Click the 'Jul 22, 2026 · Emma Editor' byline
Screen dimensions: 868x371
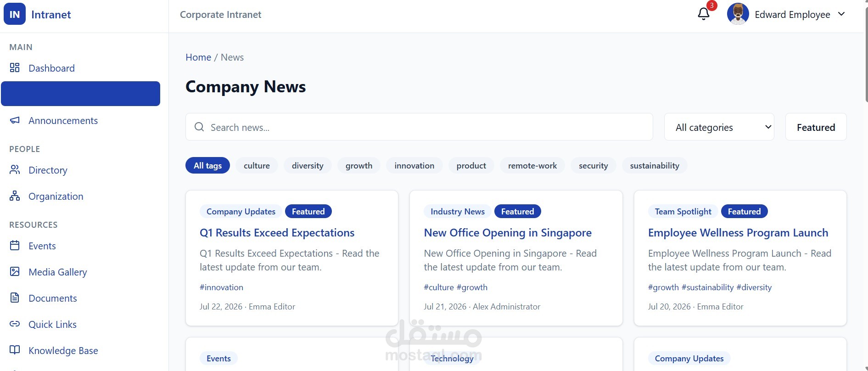(x=247, y=307)
